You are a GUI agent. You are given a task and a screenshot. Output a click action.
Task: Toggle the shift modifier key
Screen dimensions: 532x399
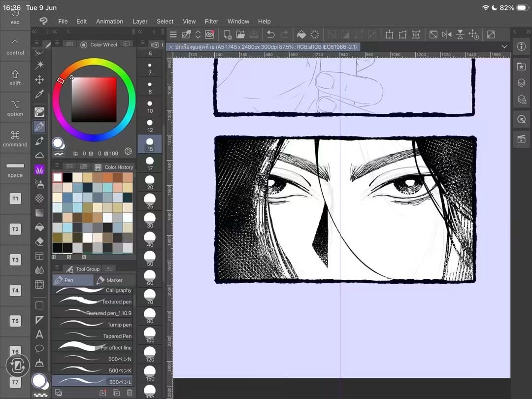click(x=15, y=78)
